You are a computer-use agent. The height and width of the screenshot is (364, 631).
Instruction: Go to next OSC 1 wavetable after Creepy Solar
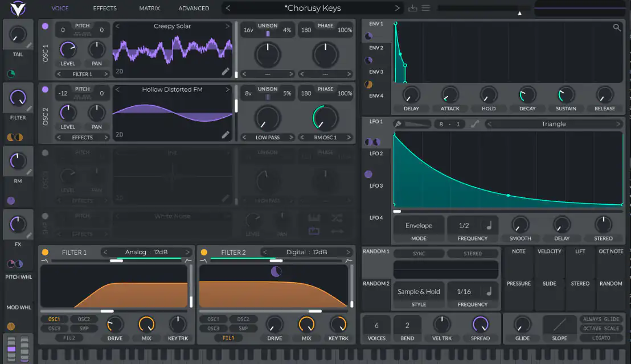coord(227,26)
